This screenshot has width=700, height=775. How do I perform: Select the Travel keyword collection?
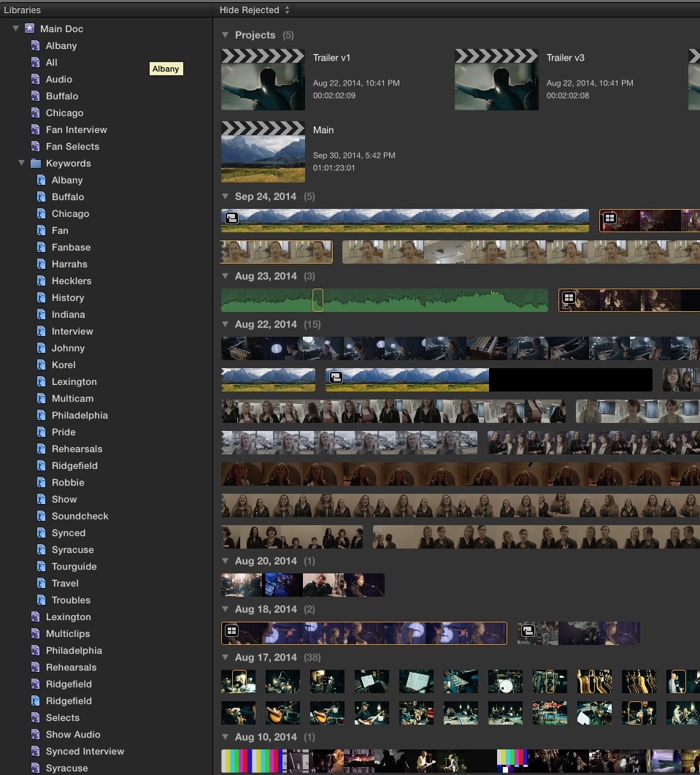pyautogui.click(x=65, y=583)
